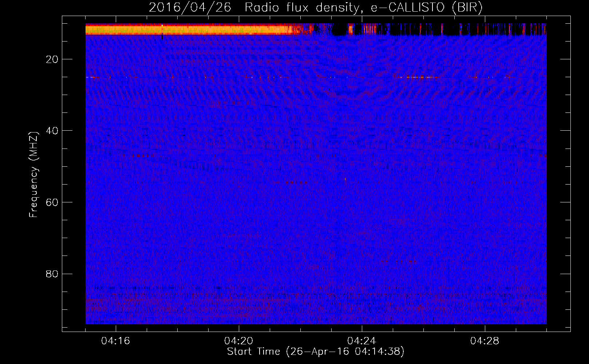Click the 40 MHz frequency tick label
Viewport: 589px width, 364px height.
point(52,131)
